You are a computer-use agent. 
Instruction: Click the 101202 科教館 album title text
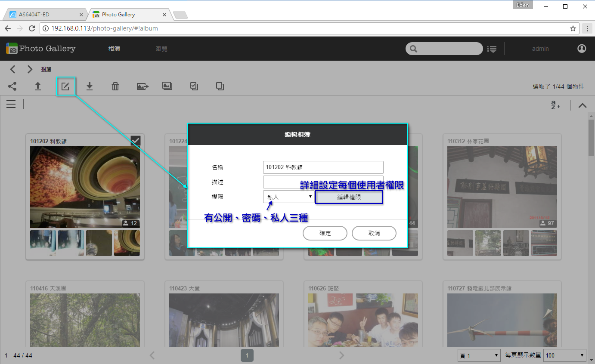[x=49, y=141]
